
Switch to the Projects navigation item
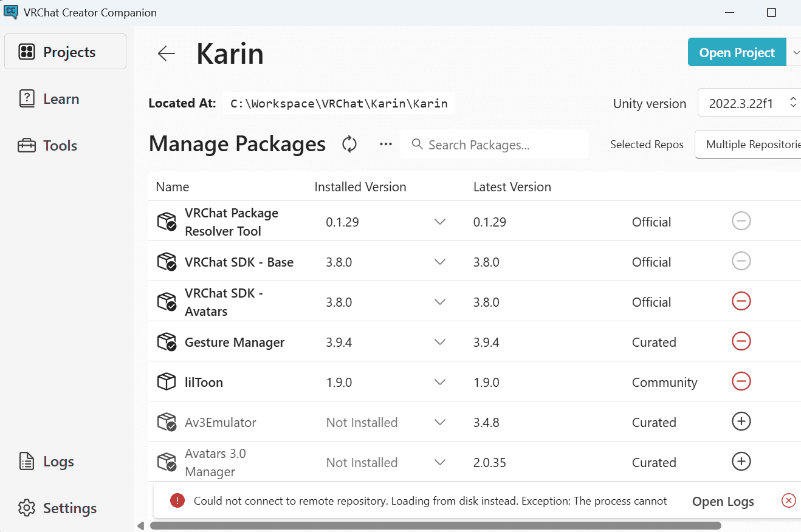tap(65, 52)
